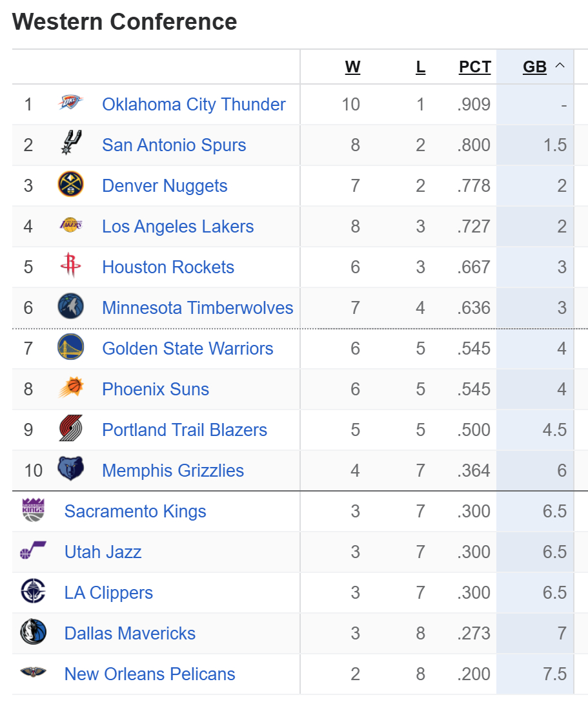Sort standings by L column header
This screenshot has width=588, height=706.
coord(421,67)
